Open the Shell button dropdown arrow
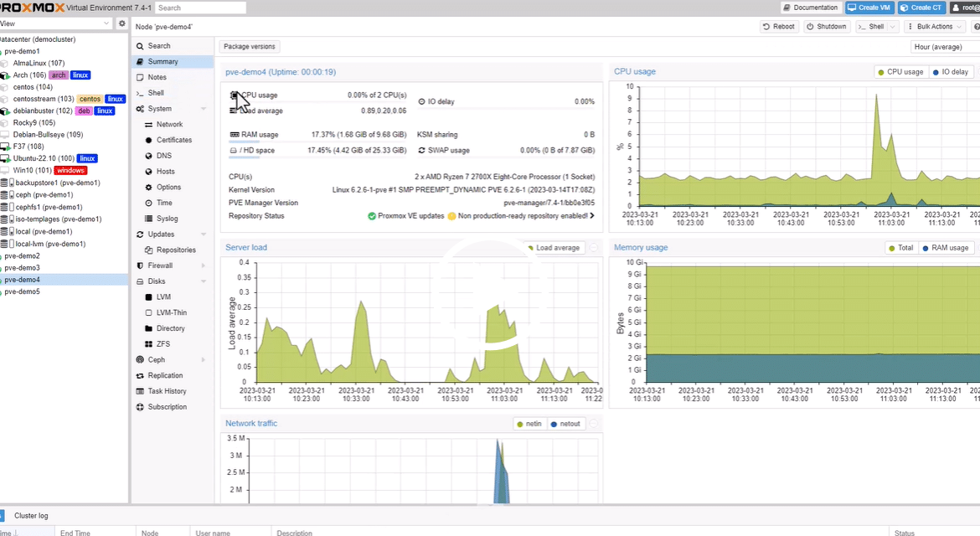The height and width of the screenshot is (536, 980). click(893, 27)
